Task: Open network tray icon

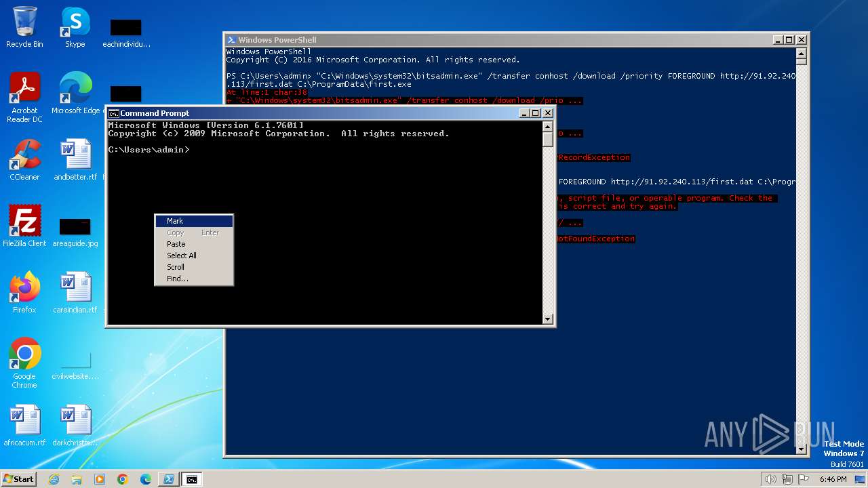Action: [787, 479]
